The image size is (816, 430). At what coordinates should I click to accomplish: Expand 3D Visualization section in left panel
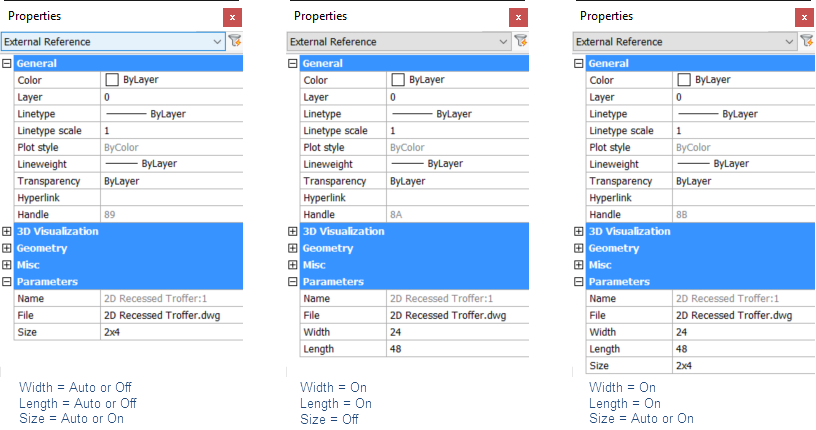point(7,231)
